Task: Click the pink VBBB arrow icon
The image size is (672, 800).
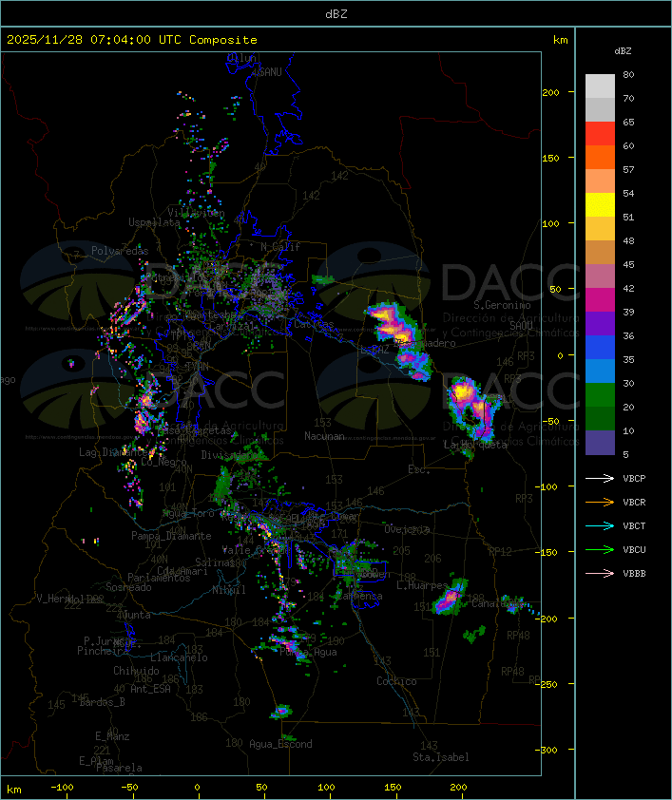Action: [x=600, y=573]
